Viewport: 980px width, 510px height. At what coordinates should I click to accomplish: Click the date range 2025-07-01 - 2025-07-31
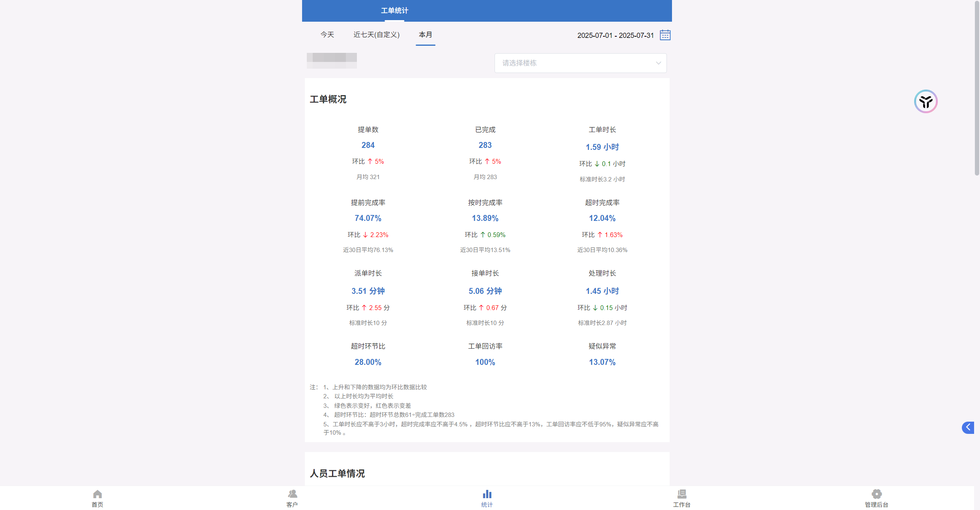click(x=615, y=35)
